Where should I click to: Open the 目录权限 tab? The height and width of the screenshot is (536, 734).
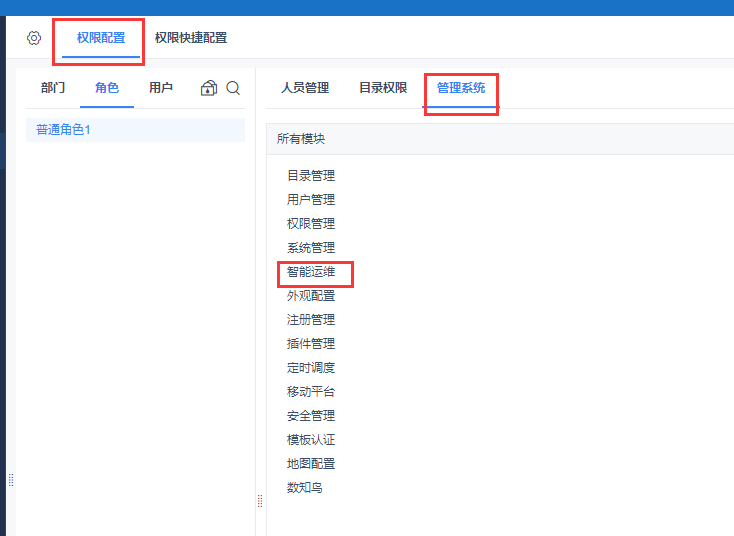383,88
